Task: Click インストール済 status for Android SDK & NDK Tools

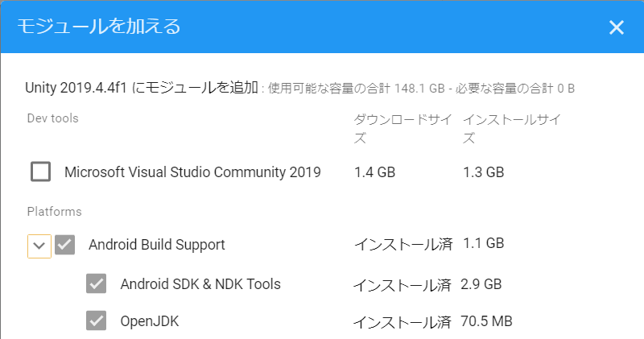Action: tap(402, 285)
